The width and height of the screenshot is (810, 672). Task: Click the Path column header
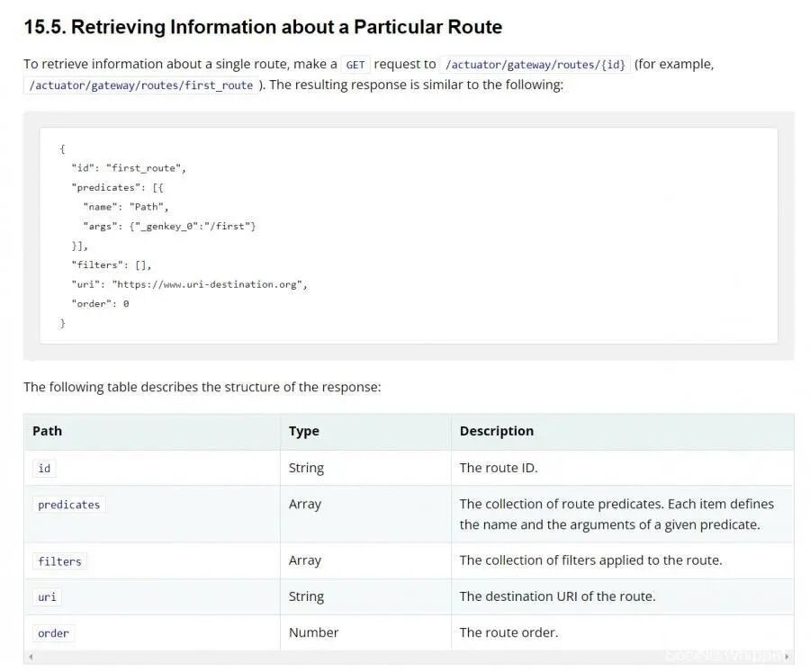click(48, 431)
